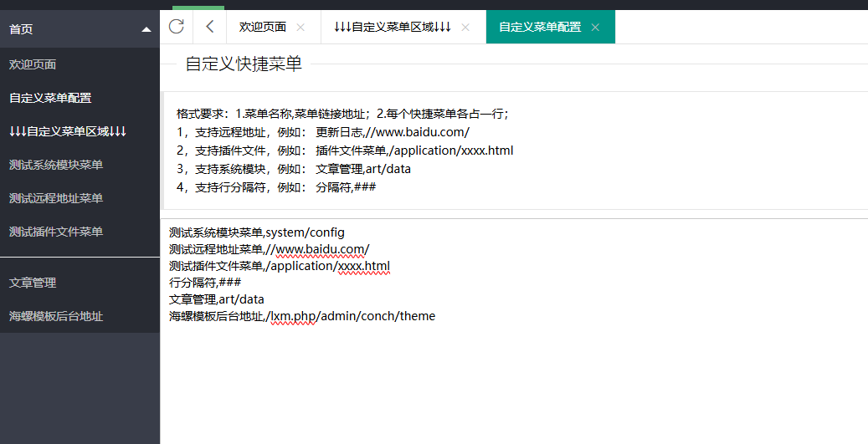868x444 pixels.
Task: Click the 文章管理,art/data line in textarea
Action: 217,299
